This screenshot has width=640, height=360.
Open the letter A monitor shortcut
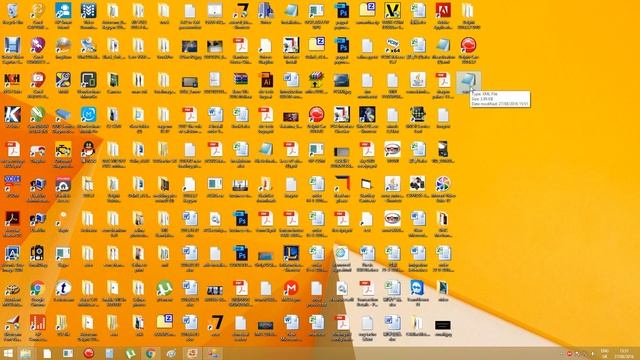click(x=13, y=254)
